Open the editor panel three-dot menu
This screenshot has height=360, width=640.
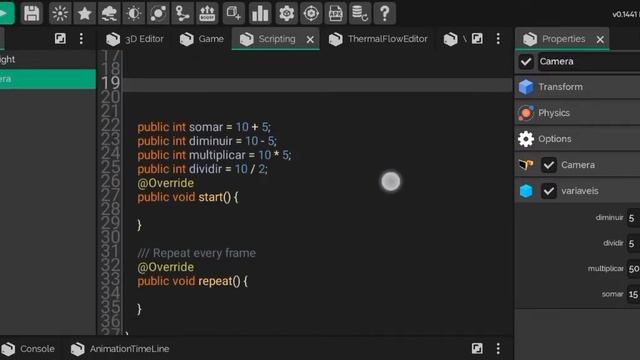[x=498, y=39]
